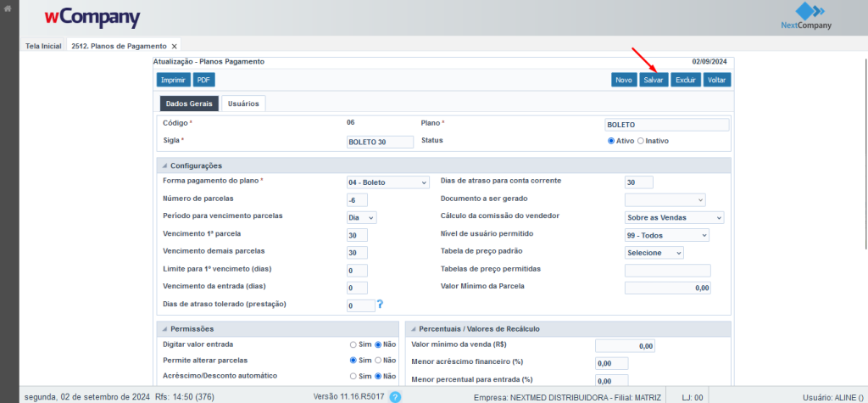
Task: Set Acréscimo/Desconto automático to Não
Action: (x=378, y=376)
